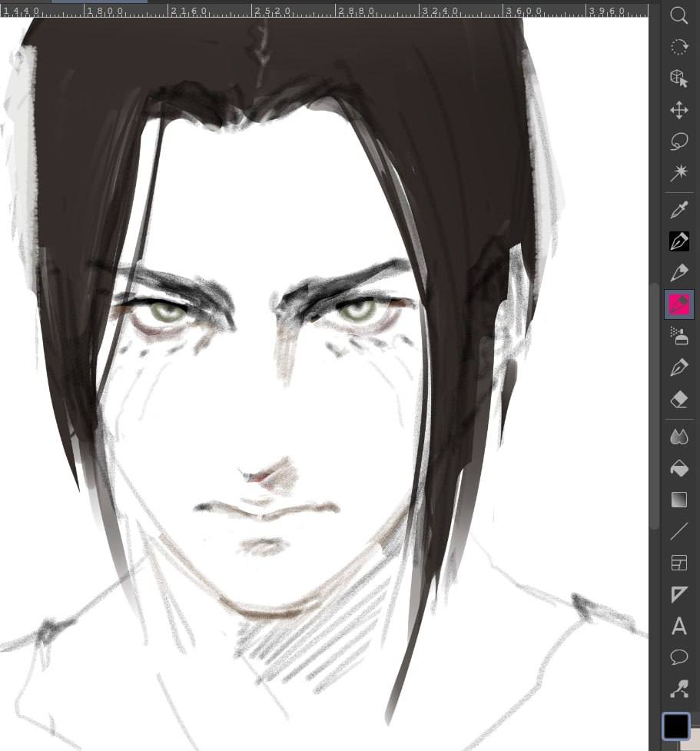The height and width of the screenshot is (751, 700).
Task: Select the Balloon speech bubble tool
Action: [679, 657]
